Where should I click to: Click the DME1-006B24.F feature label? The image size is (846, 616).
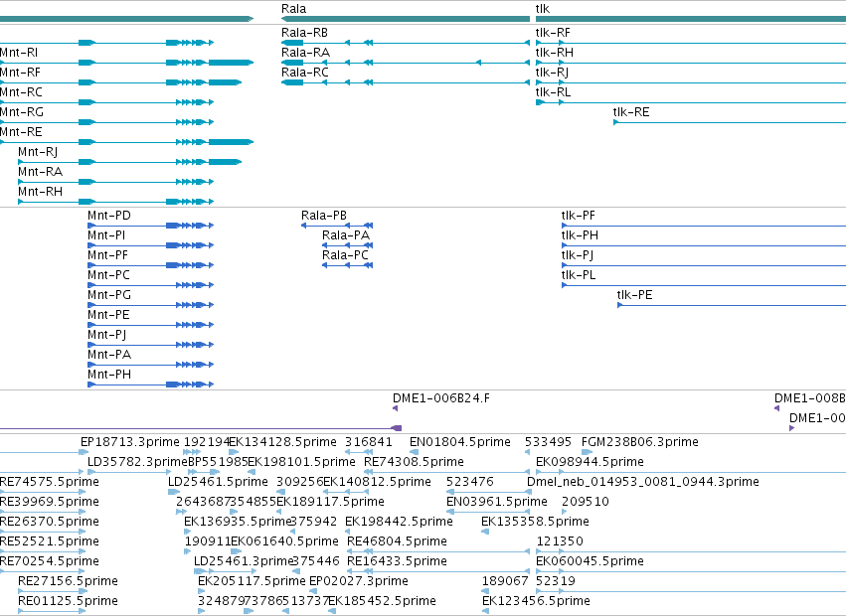pyautogui.click(x=441, y=398)
